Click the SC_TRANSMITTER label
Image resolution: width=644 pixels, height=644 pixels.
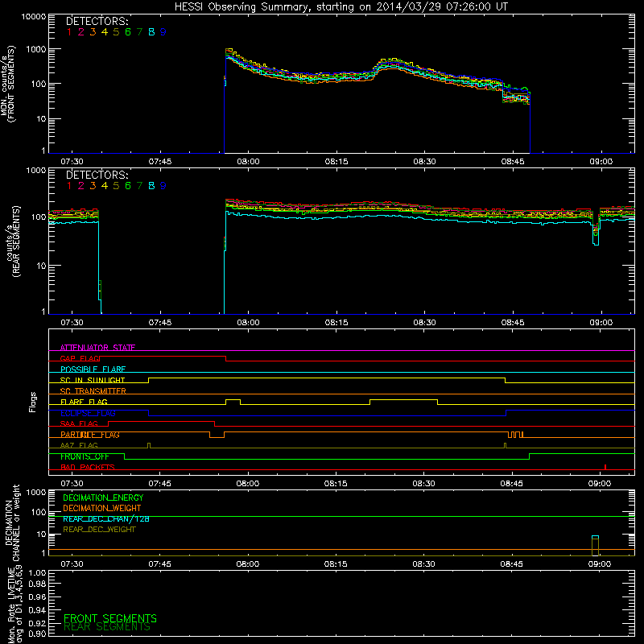(x=93, y=391)
